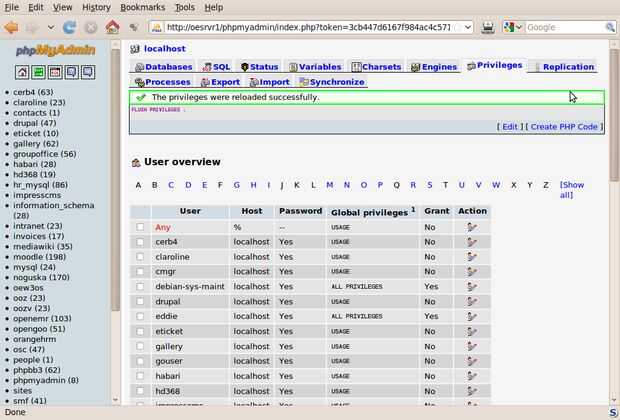Click the Stop loading icon
This screenshot has height=420, width=620.
(91, 27)
